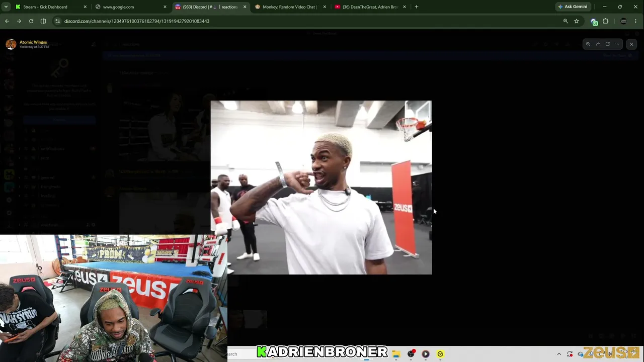Click the red sync tray icon
Viewport: 644px width, 362px height.
click(570, 354)
